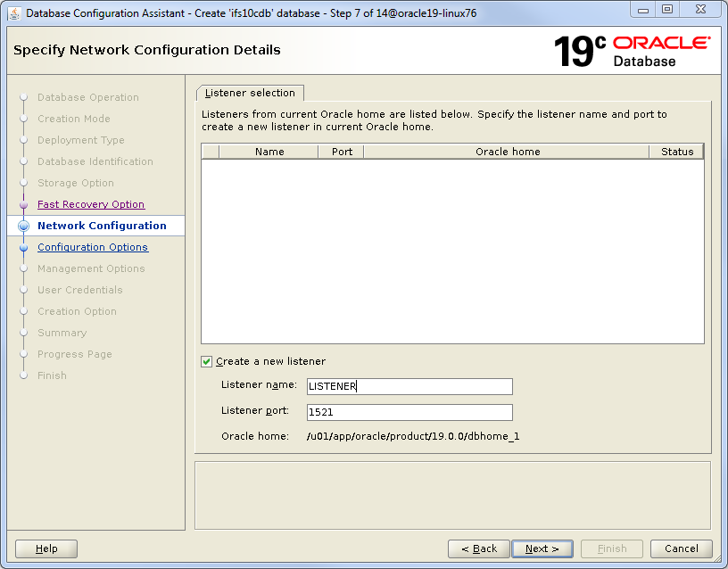Click the Status column header

pos(677,152)
